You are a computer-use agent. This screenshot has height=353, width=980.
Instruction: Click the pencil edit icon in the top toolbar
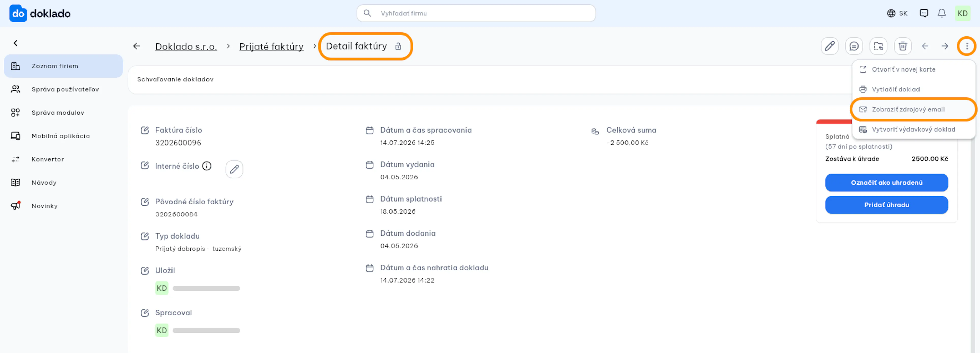829,46
